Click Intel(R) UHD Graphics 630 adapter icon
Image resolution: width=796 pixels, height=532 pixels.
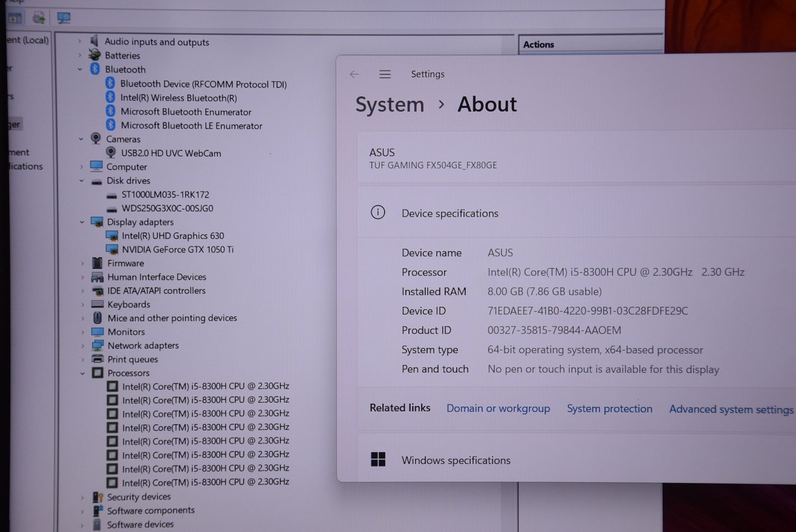pos(112,236)
